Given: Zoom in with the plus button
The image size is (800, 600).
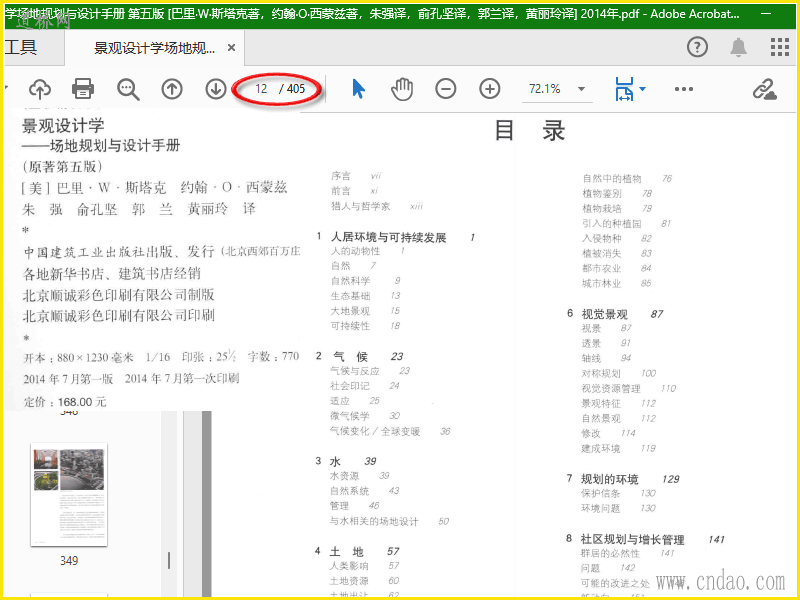Looking at the screenshot, I should click(490, 89).
